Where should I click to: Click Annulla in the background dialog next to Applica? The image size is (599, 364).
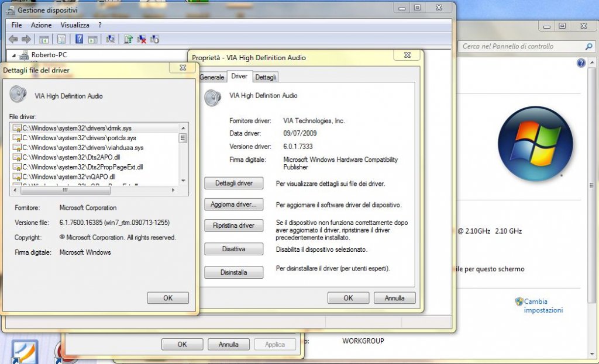click(229, 344)
